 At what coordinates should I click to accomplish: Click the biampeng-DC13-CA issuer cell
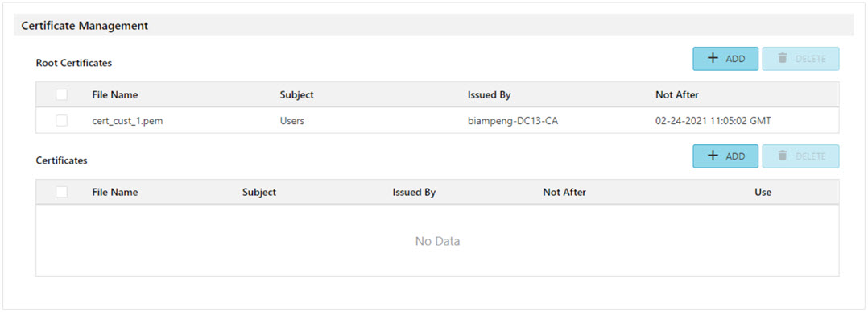coord(513,121)
